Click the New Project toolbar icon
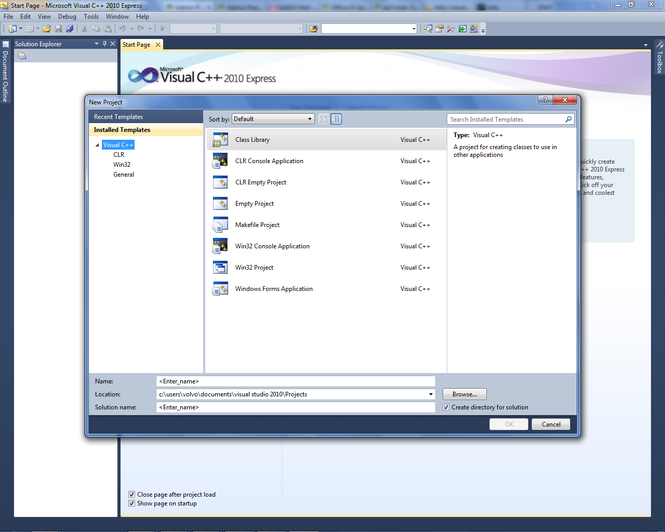 pyautogui.click(x=12, y=29)
